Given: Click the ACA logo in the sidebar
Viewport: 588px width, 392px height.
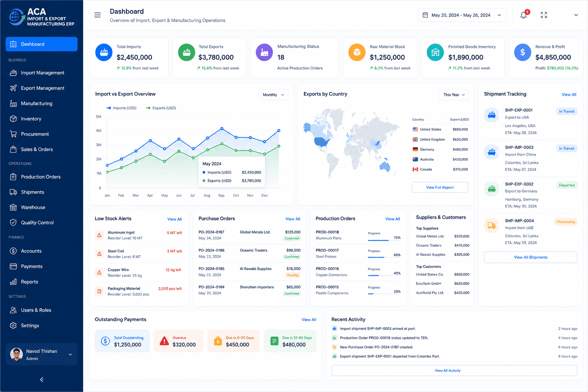Looking at the screenshot, I should [x=42, y=17].
